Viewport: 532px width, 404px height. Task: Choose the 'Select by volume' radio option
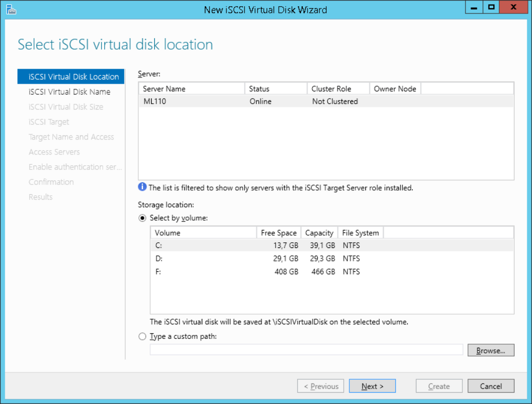[143, 218]
